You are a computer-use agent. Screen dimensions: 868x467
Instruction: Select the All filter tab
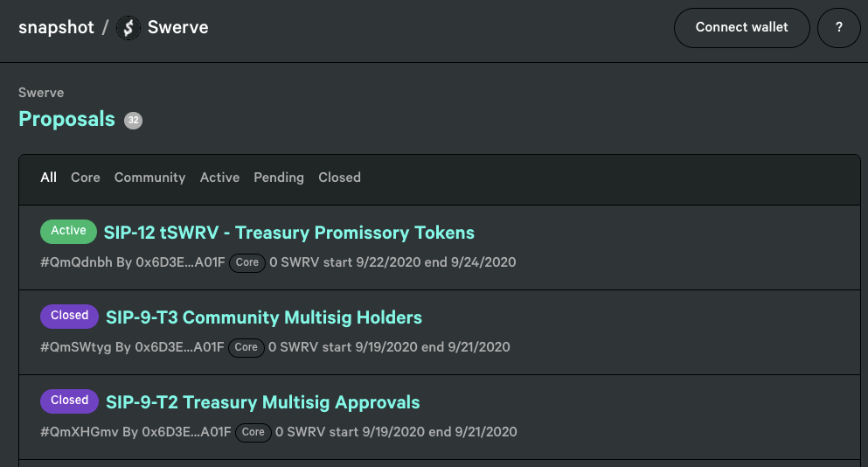(x=49, y=178)
